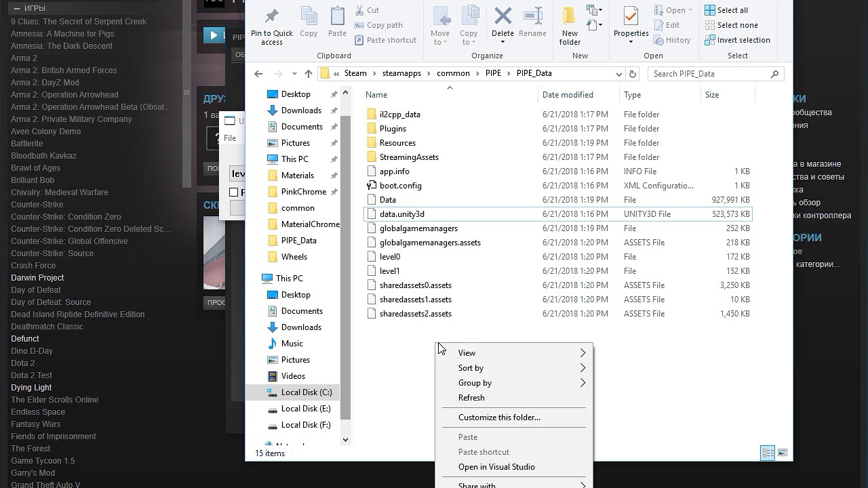The height and width of the screenshot is (488, 868).
Task: Click the navigation pane scroll down arrow
Action: coord(345,439)
